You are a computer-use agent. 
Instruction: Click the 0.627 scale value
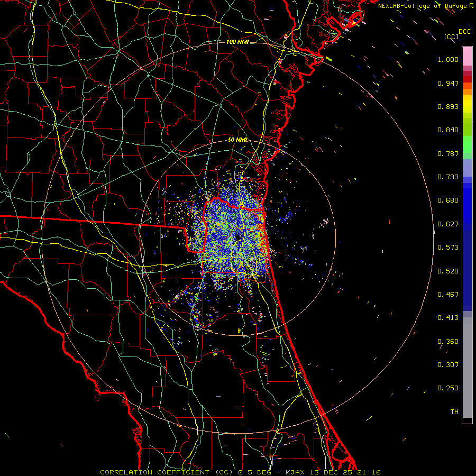(x=448, y=224)
